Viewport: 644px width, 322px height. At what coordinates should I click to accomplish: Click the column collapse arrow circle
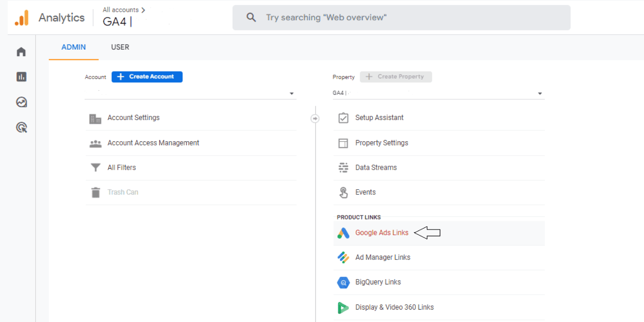pyautogui.click(x=315, y=119)
